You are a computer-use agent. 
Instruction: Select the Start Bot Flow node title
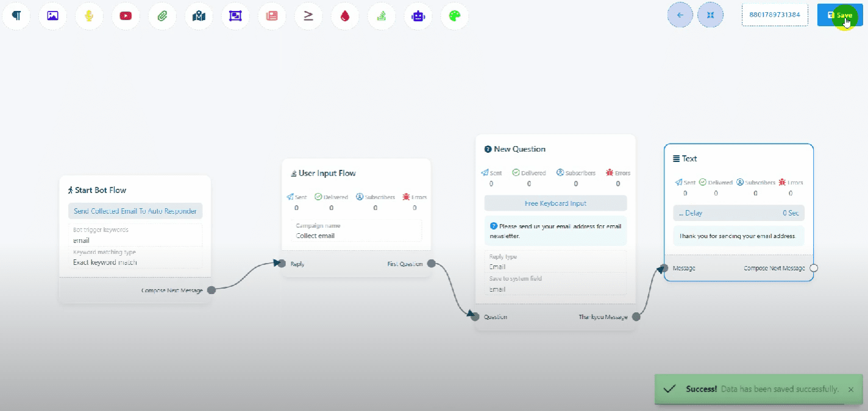pos(100,190)
